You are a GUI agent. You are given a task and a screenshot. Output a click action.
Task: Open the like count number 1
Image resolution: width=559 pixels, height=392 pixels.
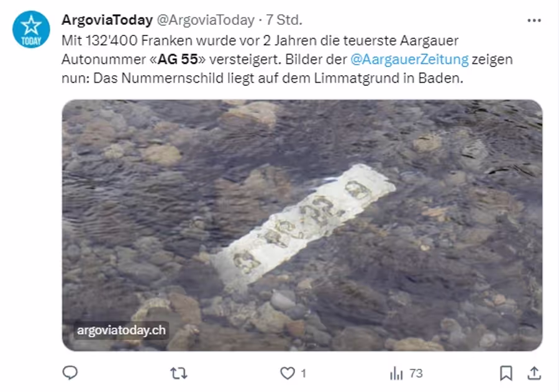[303, 373]
